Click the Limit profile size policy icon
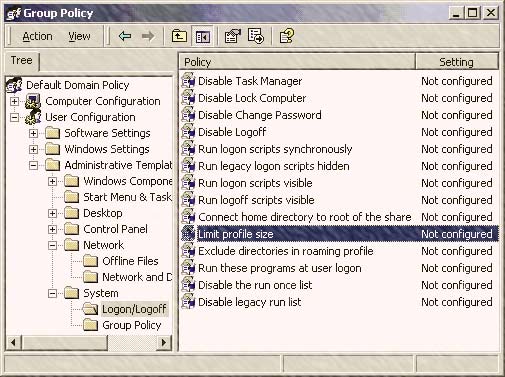 click(188, 234)
